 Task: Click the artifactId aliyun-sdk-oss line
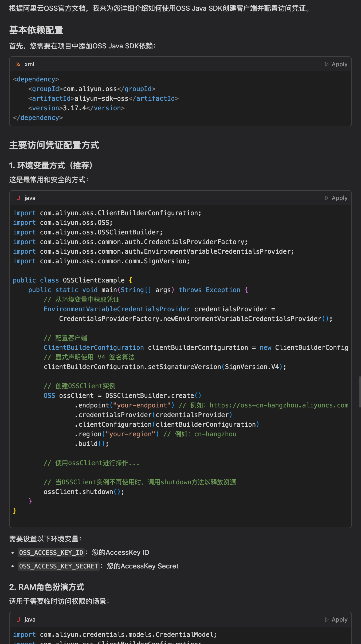103,99
